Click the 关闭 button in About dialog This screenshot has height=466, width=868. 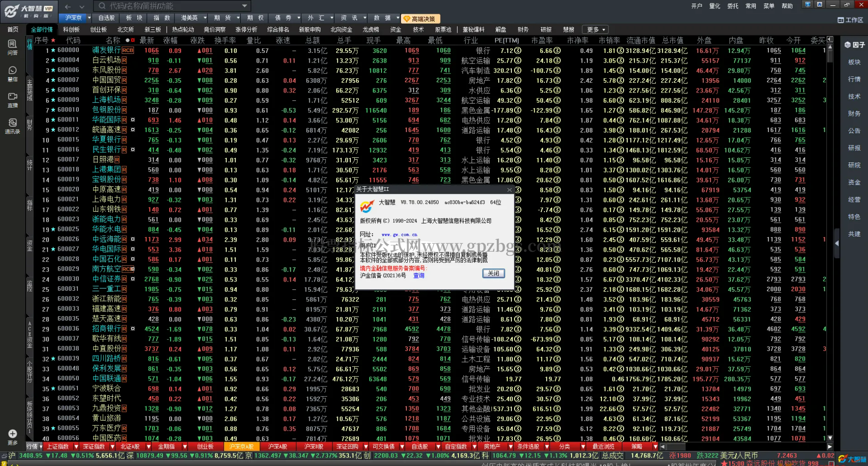[494, 273]
